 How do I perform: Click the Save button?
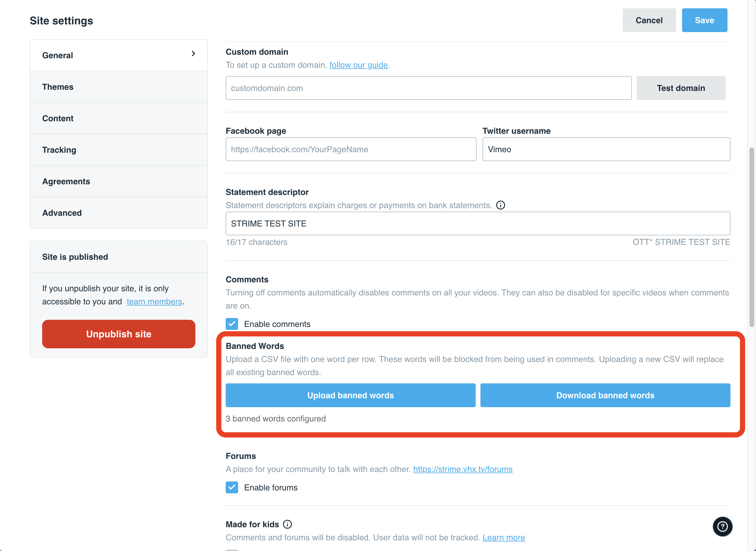[704, 20]
